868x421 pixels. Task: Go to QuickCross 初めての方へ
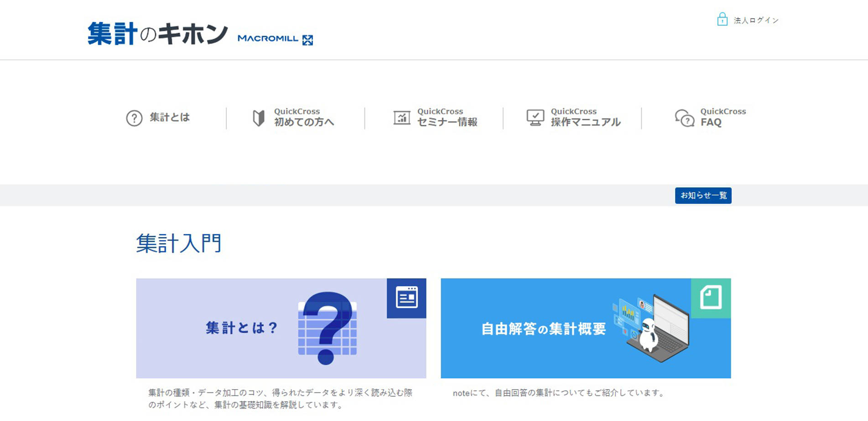click(x=304, y=118)
